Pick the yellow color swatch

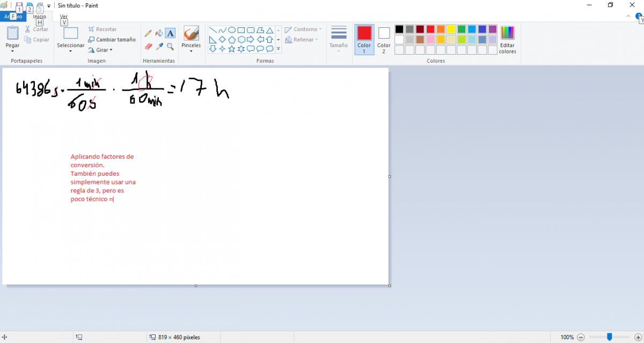[x=451, y=29]
